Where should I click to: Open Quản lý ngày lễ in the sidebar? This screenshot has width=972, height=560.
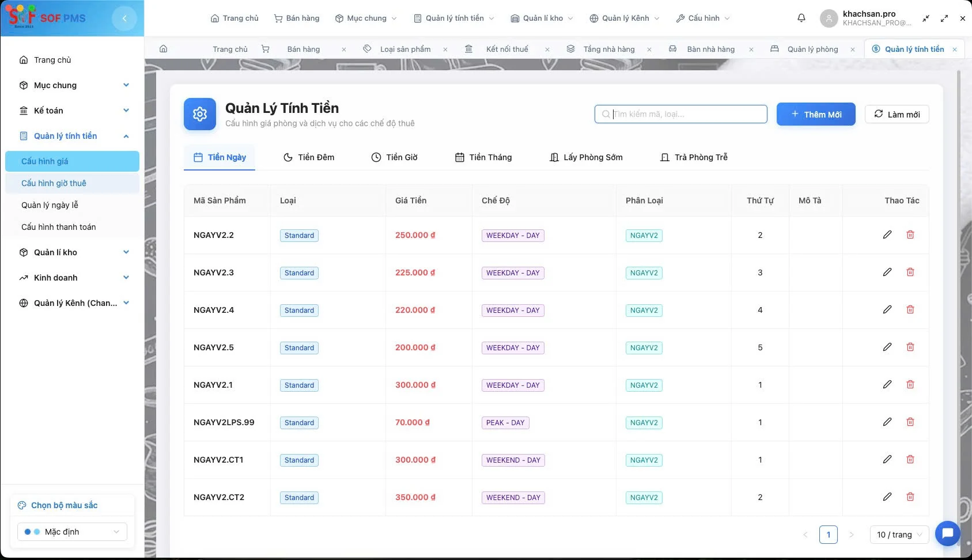tap(72, 205)
